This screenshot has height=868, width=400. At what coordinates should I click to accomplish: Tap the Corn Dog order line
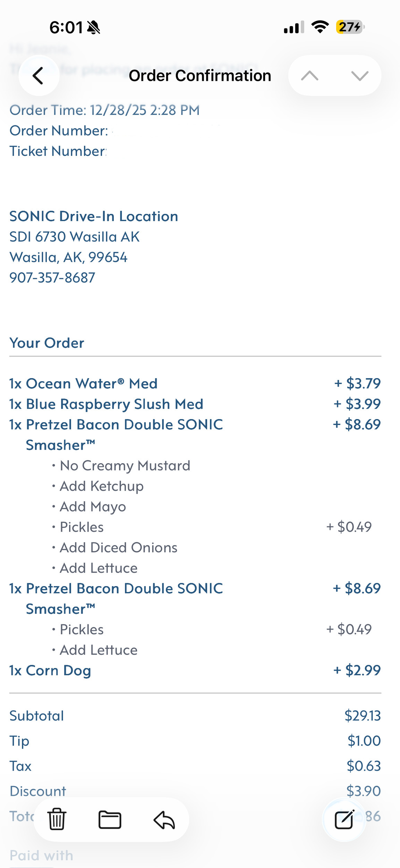click(x=50, y=670)
